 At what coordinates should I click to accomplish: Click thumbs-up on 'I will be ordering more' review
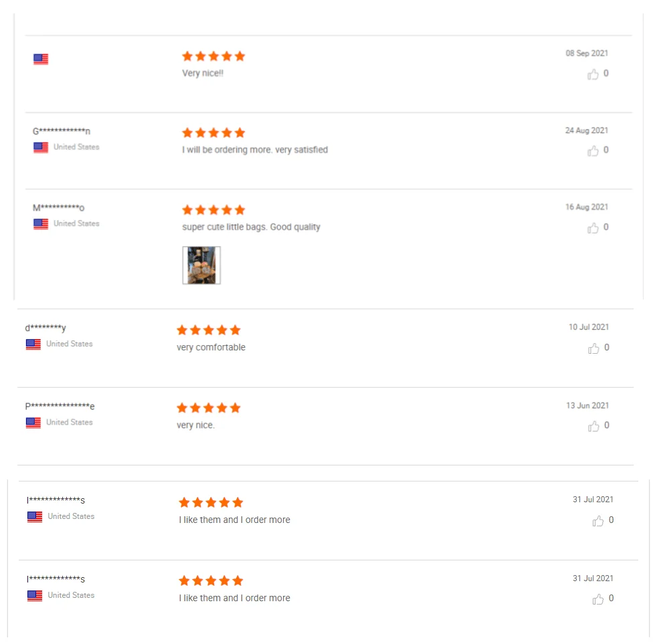tap(593, 151)
